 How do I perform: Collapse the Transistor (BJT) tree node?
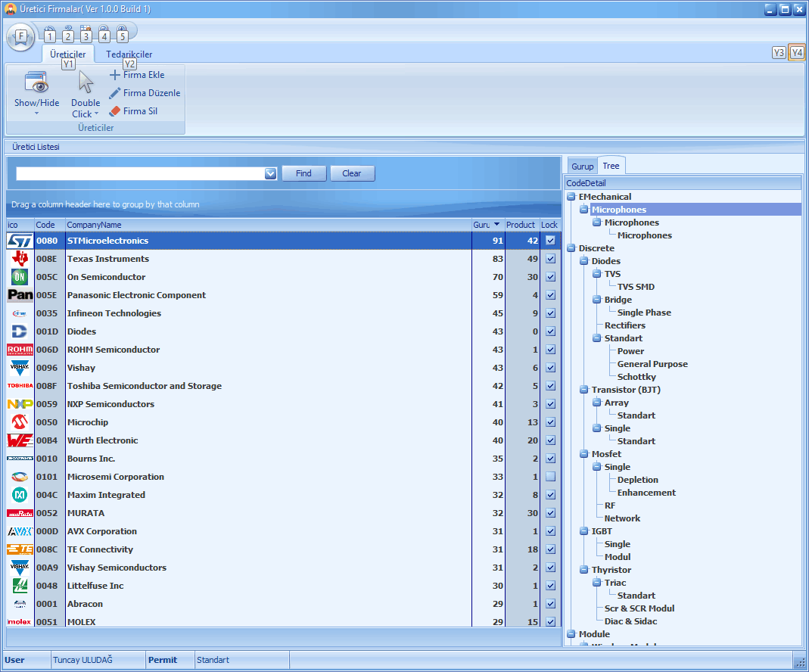tap(584, 390)
